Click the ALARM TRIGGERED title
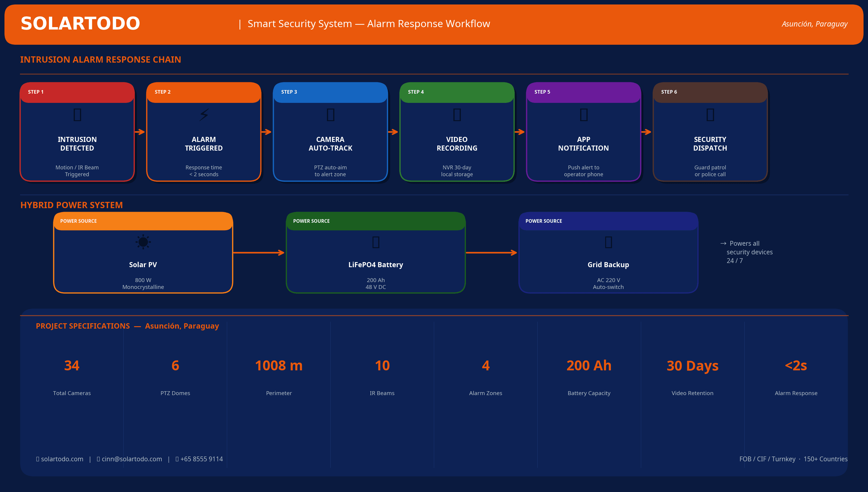The width and height of the screenshot is (868, 492). tap(204, 144)
